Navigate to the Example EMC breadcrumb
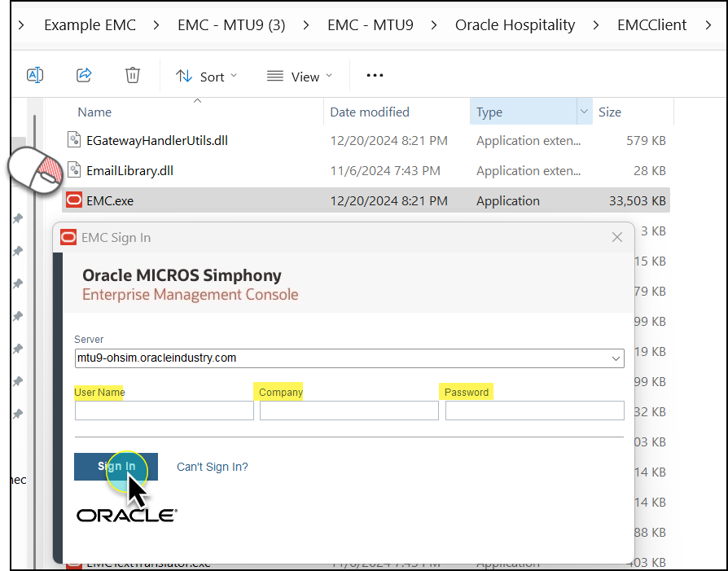Viewport: 728px width, 571px height. 90,25
